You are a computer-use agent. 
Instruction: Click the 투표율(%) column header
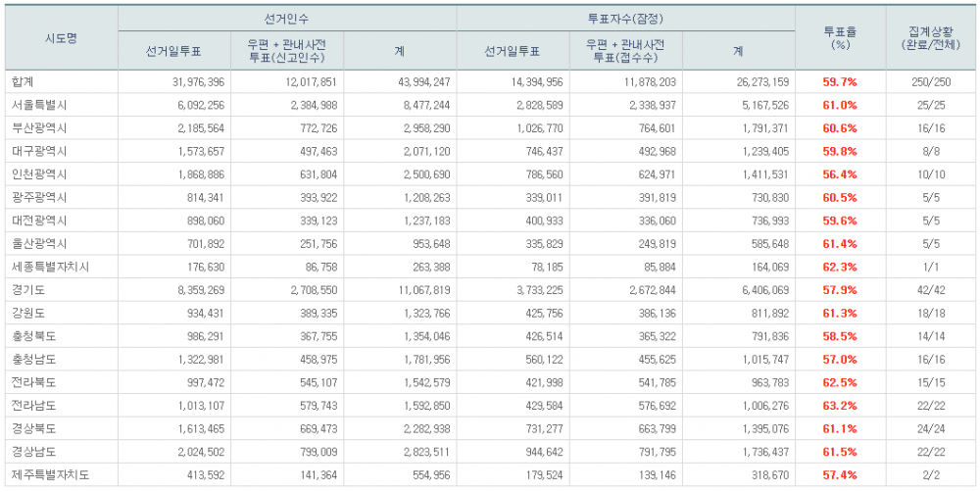[840, 38]
